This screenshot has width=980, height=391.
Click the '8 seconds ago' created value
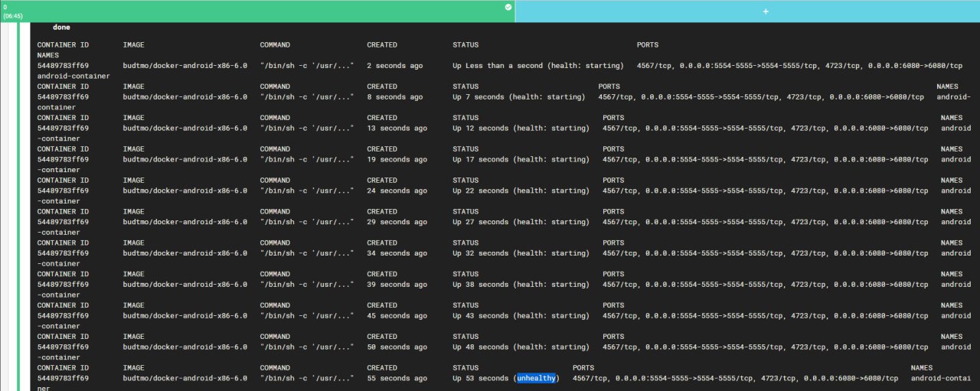394,97
